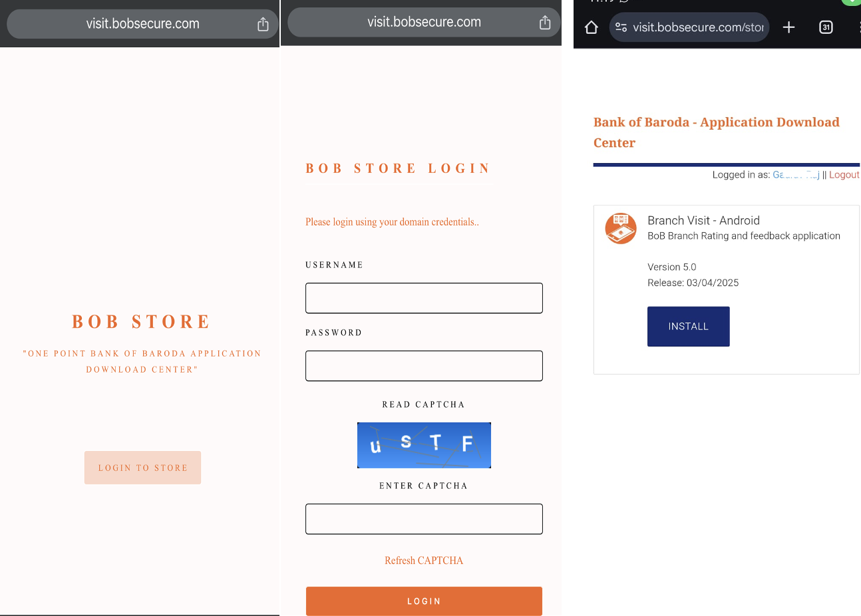Click INSTALL for Branch Visit - Android

688,326
